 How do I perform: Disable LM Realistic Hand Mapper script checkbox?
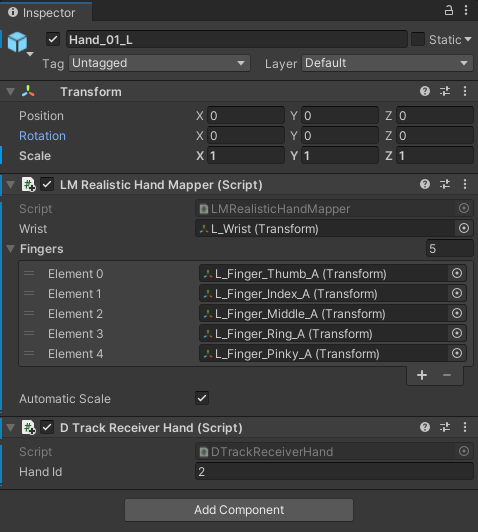coord(47,185)
